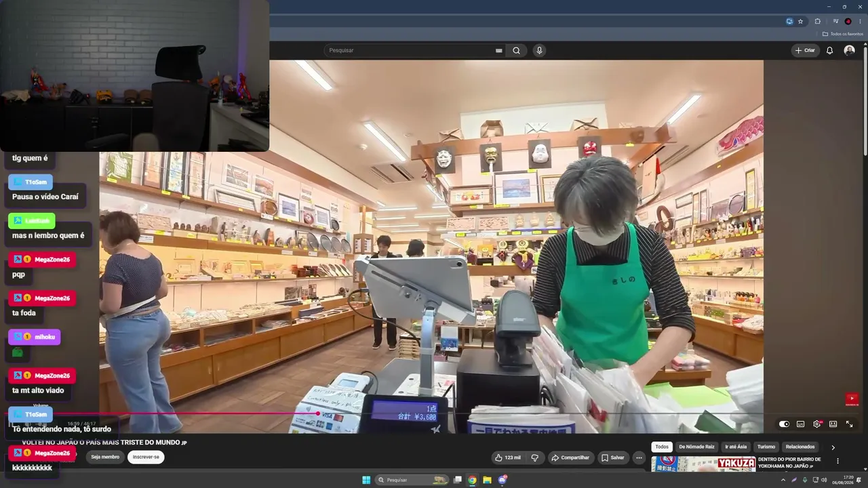Dislike the video with thumbs-down
The height and width of the screenshot is (488, 868).
[x=534, y=457]
